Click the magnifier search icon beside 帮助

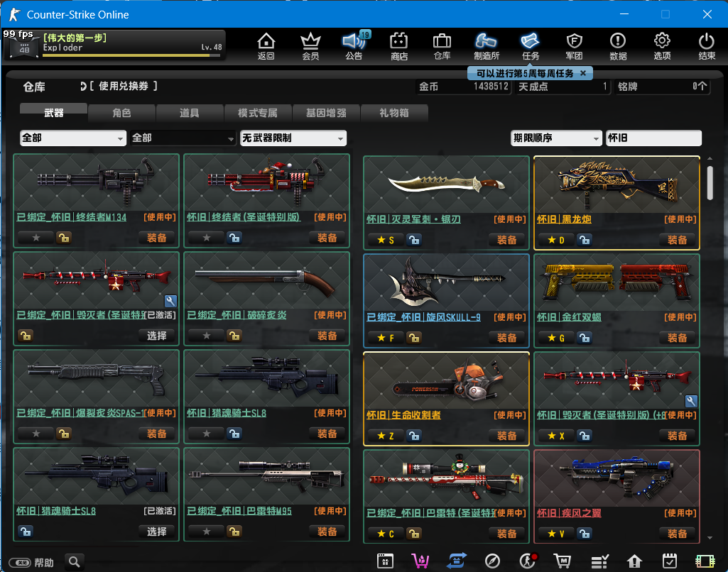[75, 562]
